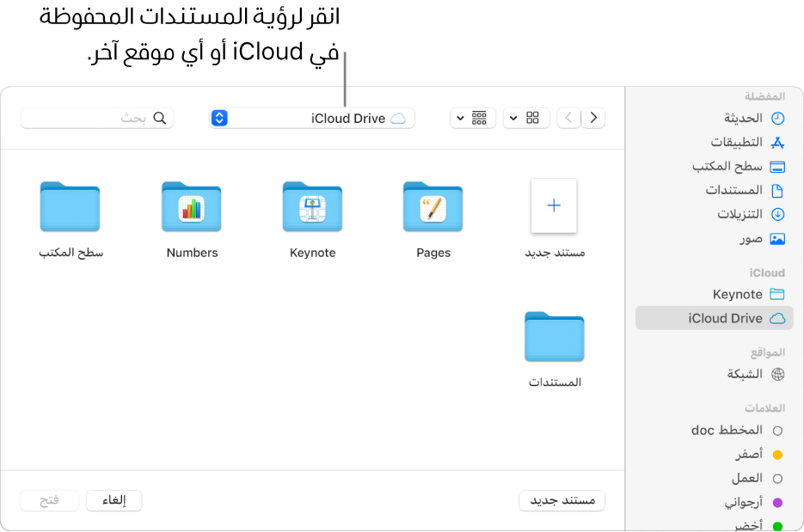Select iCloud Drive in the sidebar
804x532 pixels.
(715, 318)
